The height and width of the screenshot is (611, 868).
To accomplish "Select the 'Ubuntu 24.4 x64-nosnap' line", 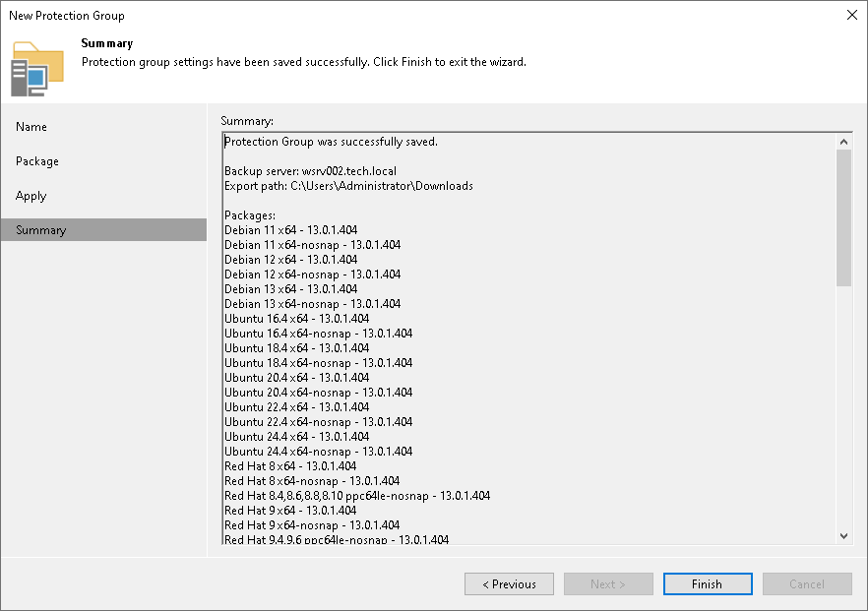I will click(318, 452).
